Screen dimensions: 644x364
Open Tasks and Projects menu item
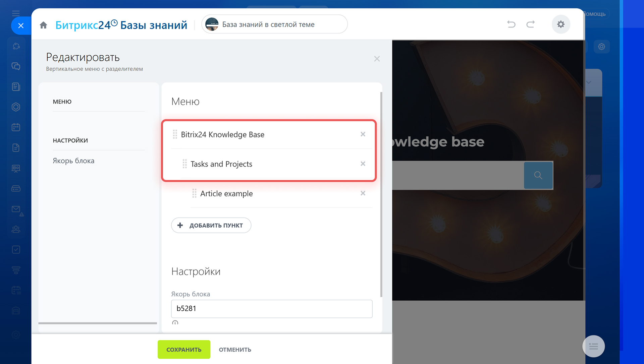(x=221, y=164)
